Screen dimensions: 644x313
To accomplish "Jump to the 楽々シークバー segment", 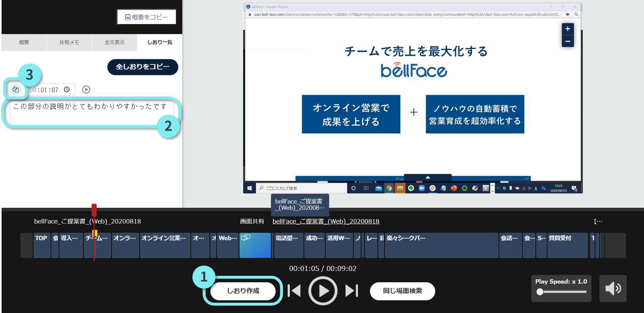I will click(x=442, y=245).
